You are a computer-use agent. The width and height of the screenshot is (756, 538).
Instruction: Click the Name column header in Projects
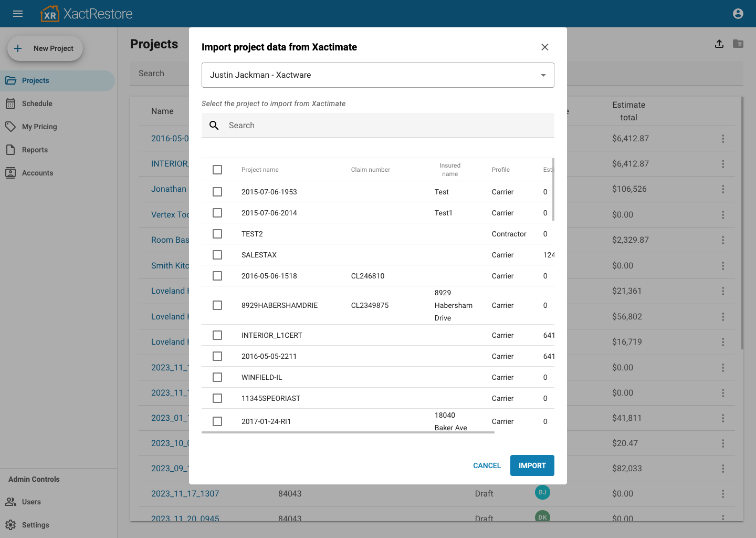tap(162, 111)
